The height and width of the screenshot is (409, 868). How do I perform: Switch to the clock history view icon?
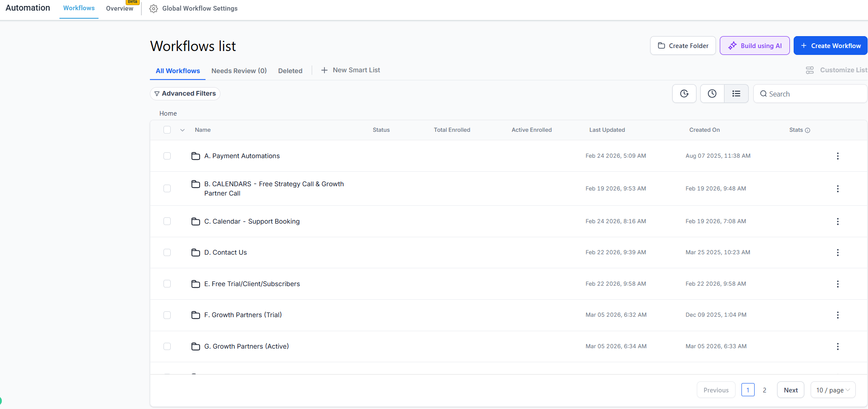coord(712,94)
